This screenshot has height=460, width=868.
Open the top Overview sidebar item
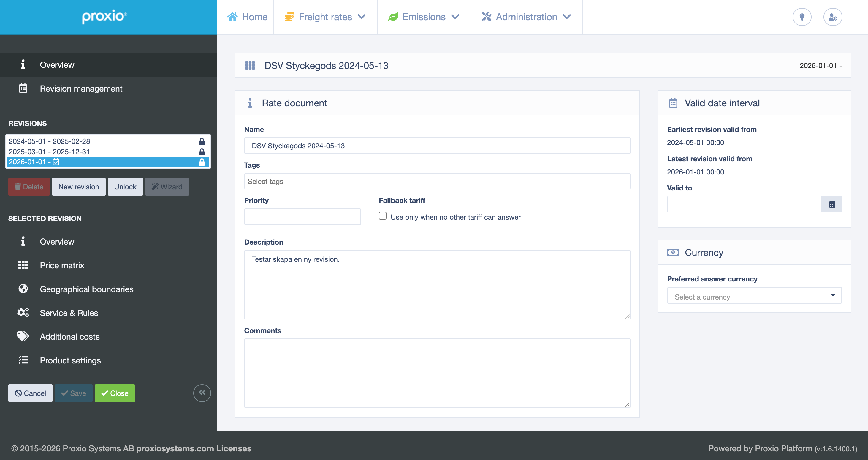tap(109, 65)
